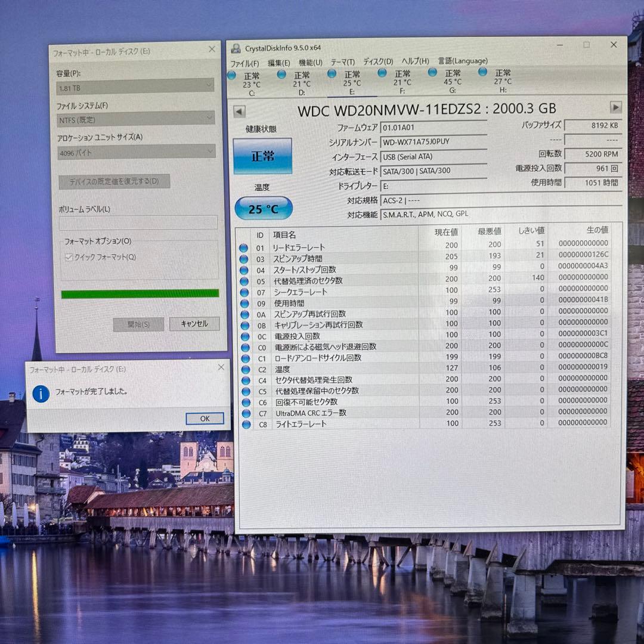Viewport: 644px width, 644px height.
Task: Open the 言語(Language) menu
Action: tap(463, 61)
